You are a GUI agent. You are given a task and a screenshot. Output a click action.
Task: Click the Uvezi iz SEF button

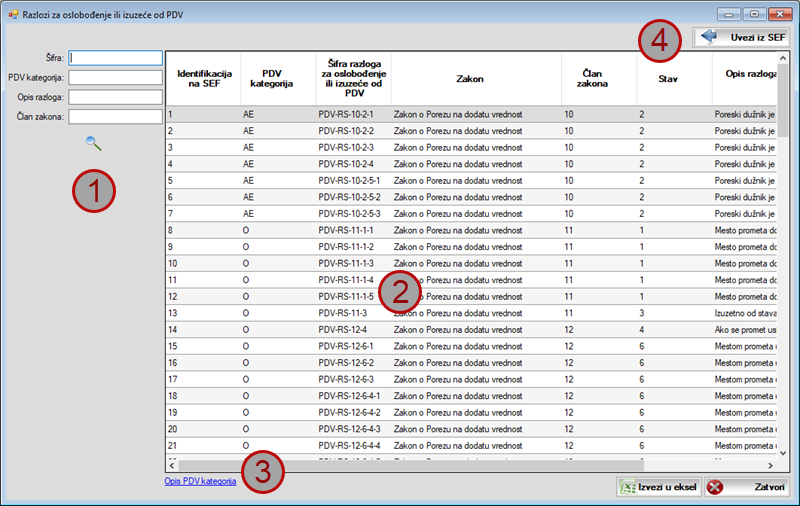741,37
